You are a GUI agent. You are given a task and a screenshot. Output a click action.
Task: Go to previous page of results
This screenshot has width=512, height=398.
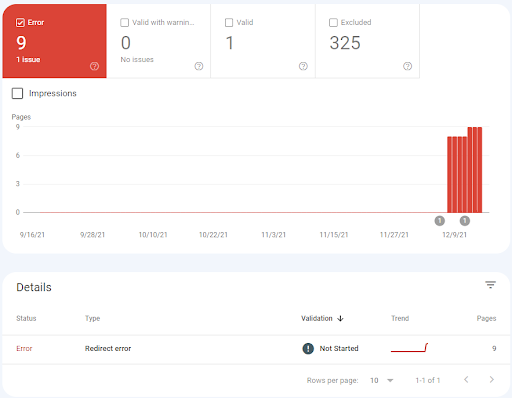tap(466, 380)
